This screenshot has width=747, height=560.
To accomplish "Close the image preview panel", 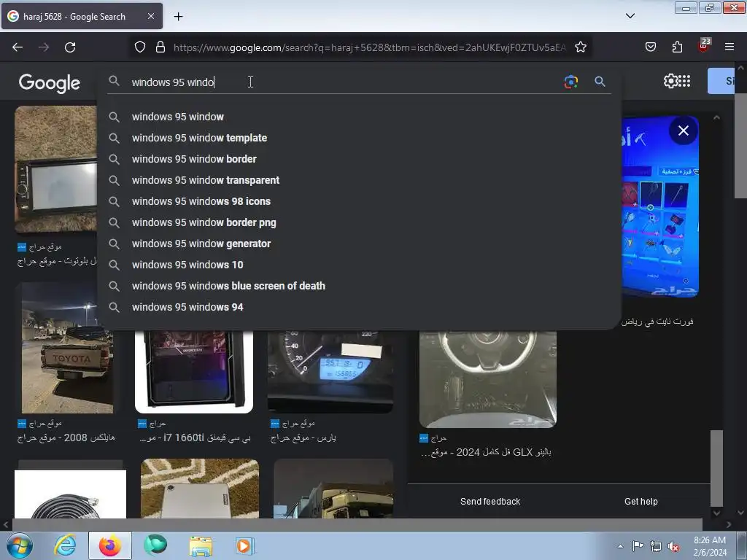I will pyautogui.click(x=683, y=131).
